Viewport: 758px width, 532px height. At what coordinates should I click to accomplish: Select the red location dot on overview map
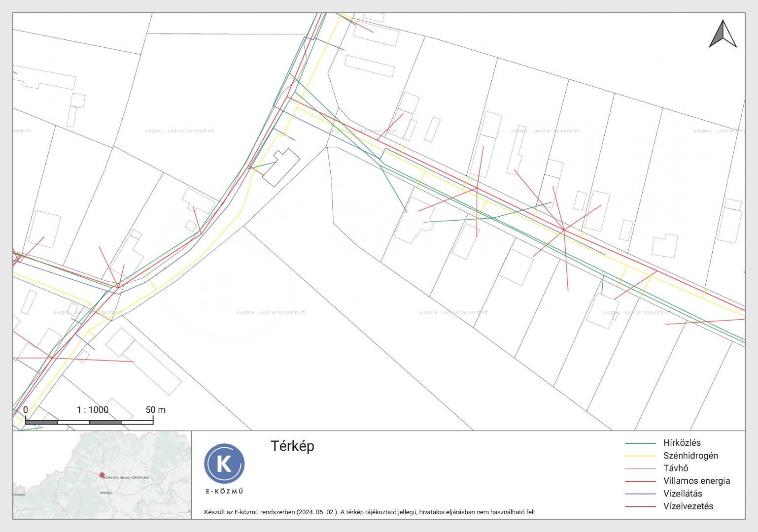102,475
